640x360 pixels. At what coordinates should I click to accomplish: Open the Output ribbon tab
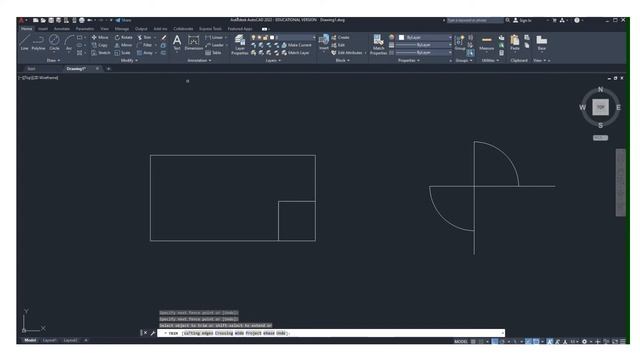[x=141, y=29]
